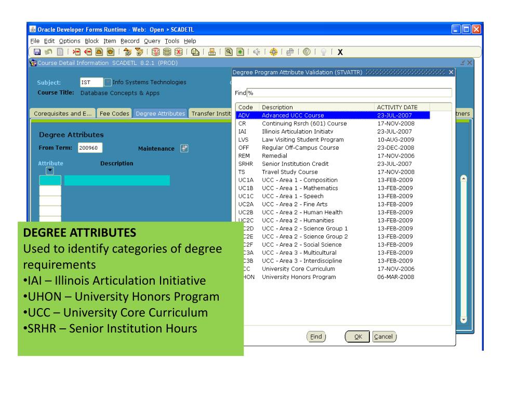Click the scrollbar down arrow on the form
532x399 pixels.
pos(463,320)
